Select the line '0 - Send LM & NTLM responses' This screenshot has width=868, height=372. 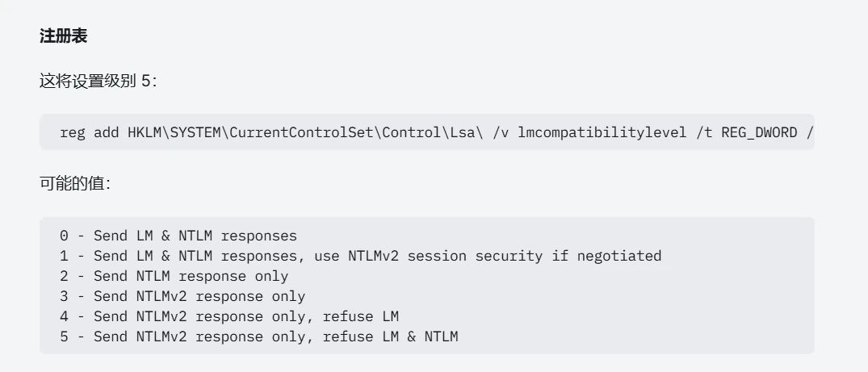[178, 236]
